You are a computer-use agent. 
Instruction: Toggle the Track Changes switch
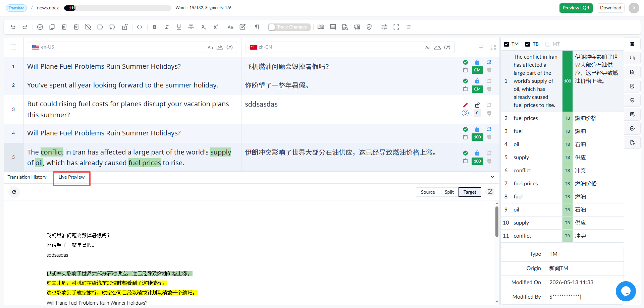pyautogui.click(x=289, y=27)
